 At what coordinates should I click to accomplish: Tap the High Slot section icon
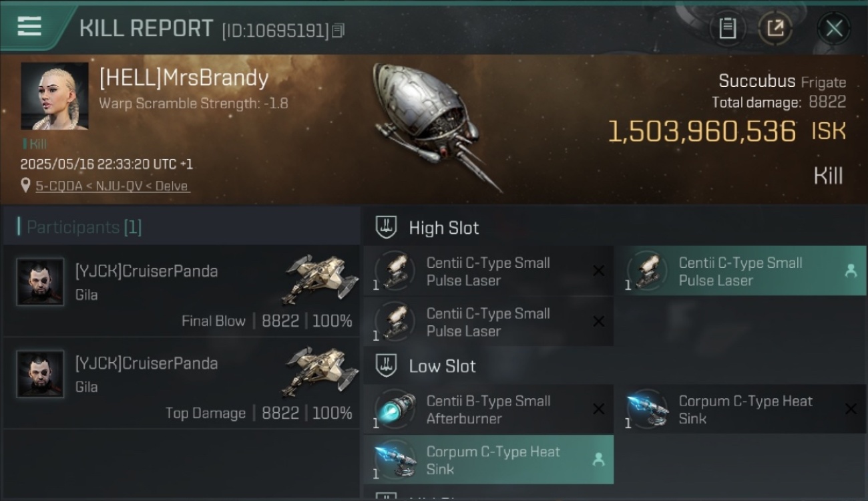tap(385, 228)
